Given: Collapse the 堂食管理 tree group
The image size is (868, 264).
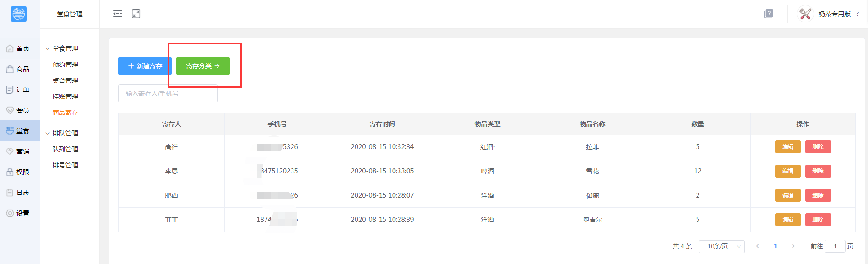Looking at the screenshot, I should (48, 48).
